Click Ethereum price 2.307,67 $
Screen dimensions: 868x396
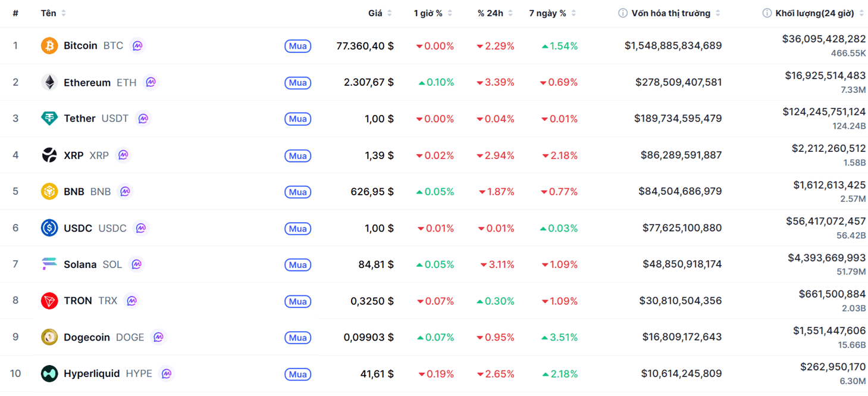coord(369,82)
